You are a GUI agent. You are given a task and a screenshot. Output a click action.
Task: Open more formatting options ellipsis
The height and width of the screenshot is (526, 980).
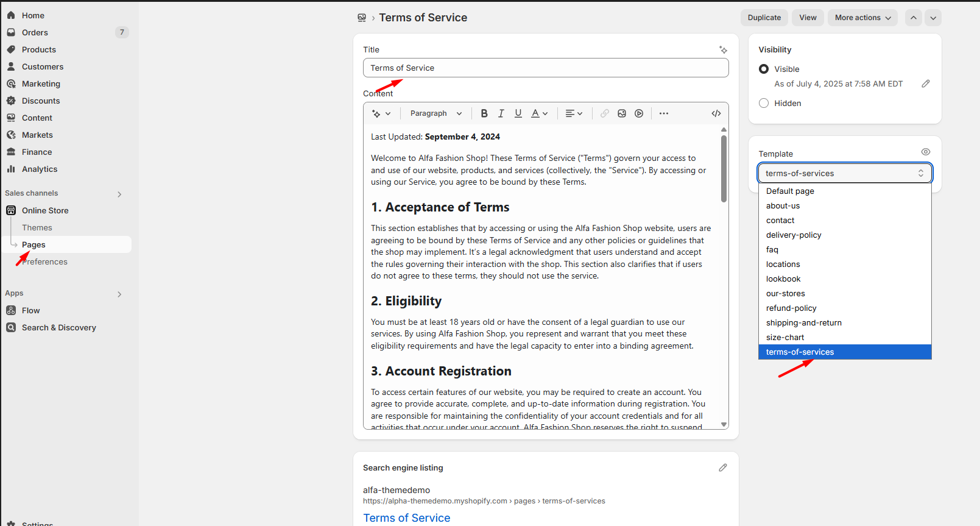[664, 113]
